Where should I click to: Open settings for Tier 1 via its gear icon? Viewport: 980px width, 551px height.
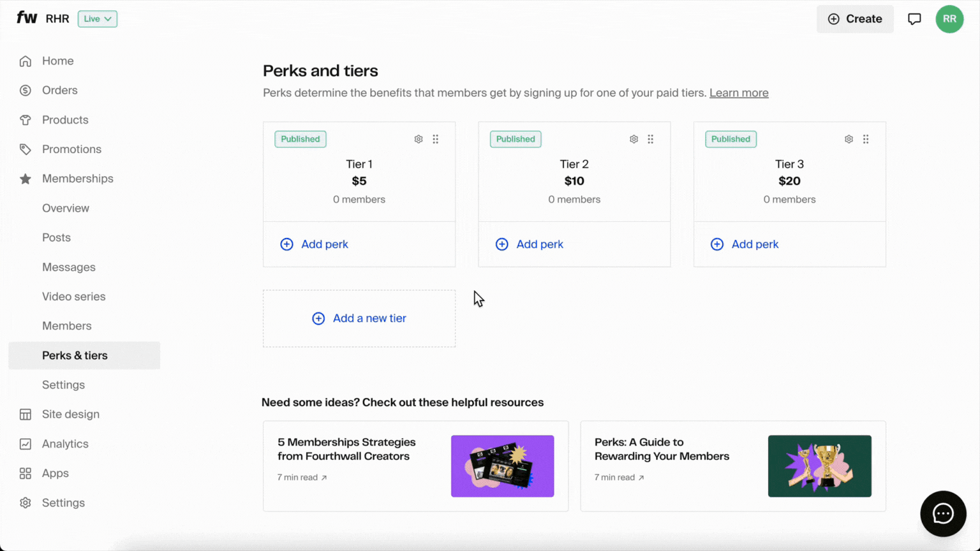tap(418, 138)
